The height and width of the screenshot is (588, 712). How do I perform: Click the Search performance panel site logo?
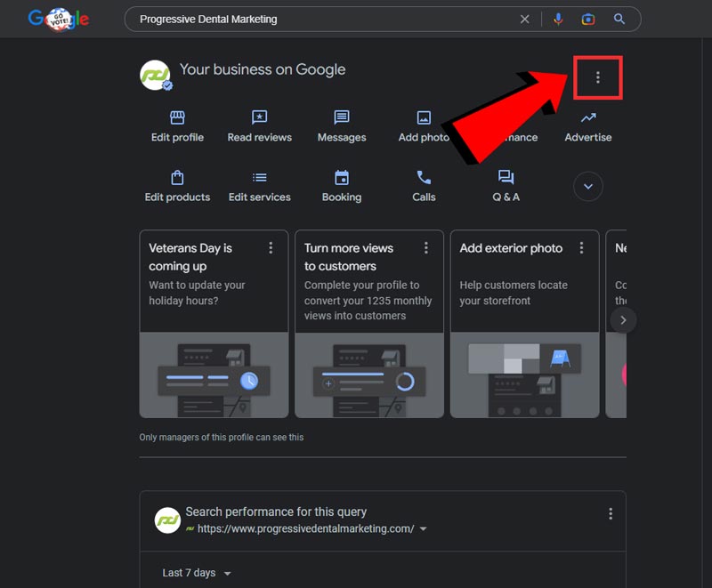167,520
